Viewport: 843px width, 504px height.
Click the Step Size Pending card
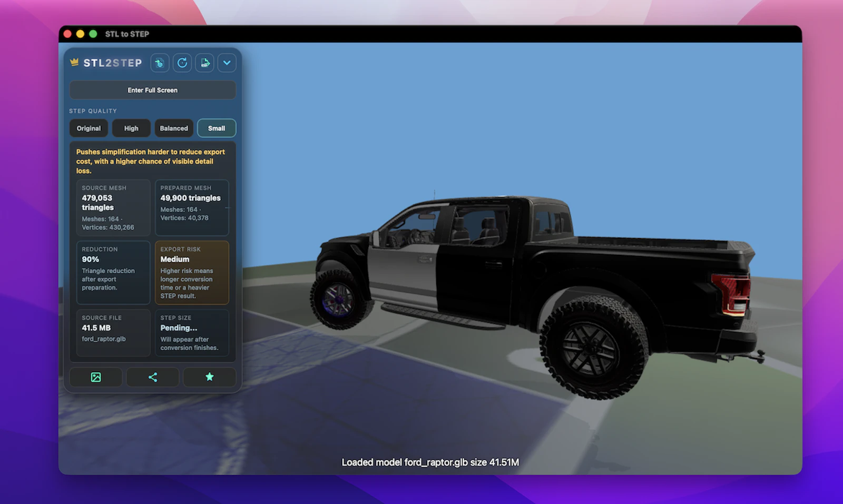(x=192, y=333)
